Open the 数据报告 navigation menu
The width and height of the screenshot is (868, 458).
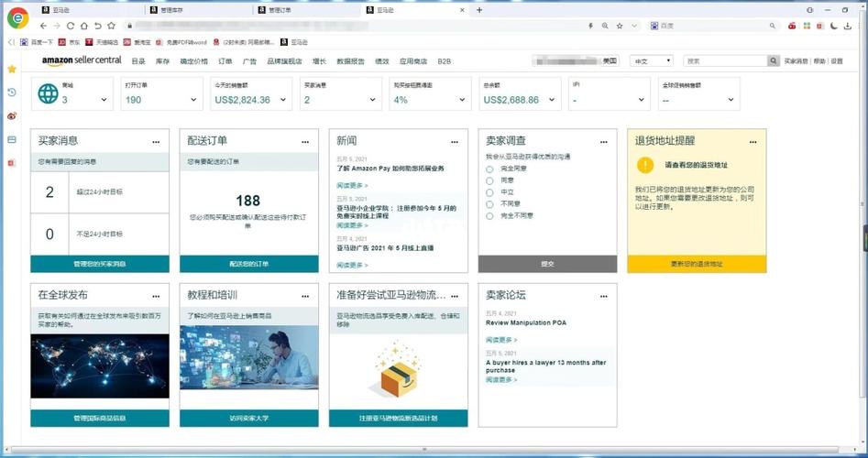[x=350, y=61]
